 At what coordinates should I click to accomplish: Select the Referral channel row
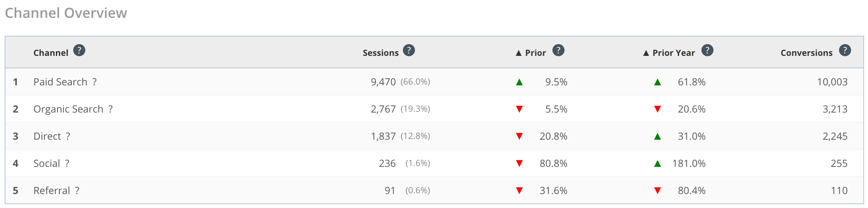click(x=434, y=191)
